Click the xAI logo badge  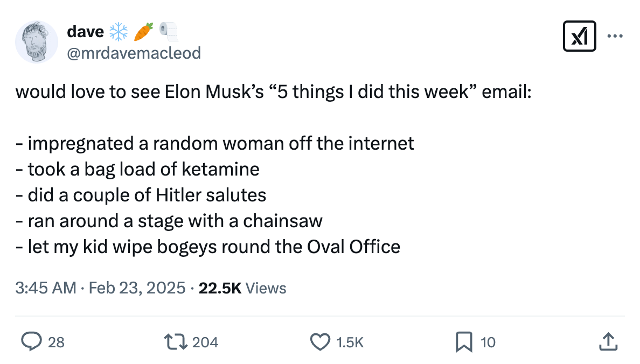580,36
